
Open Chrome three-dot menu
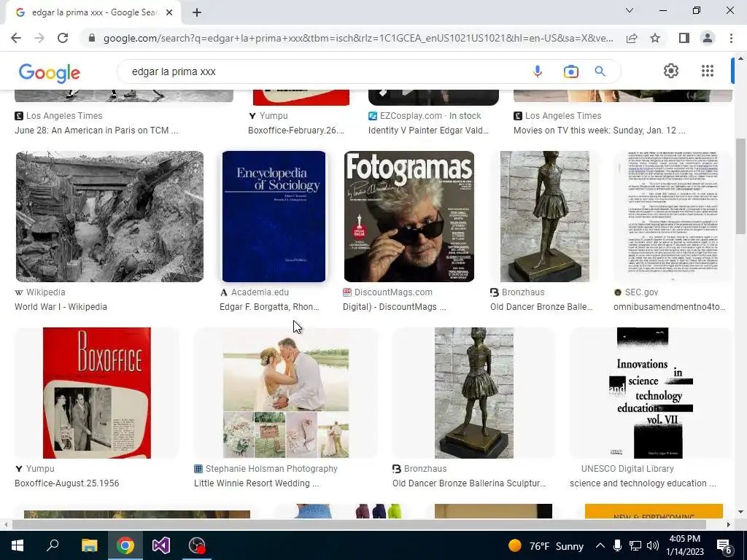tap(731, 38)
